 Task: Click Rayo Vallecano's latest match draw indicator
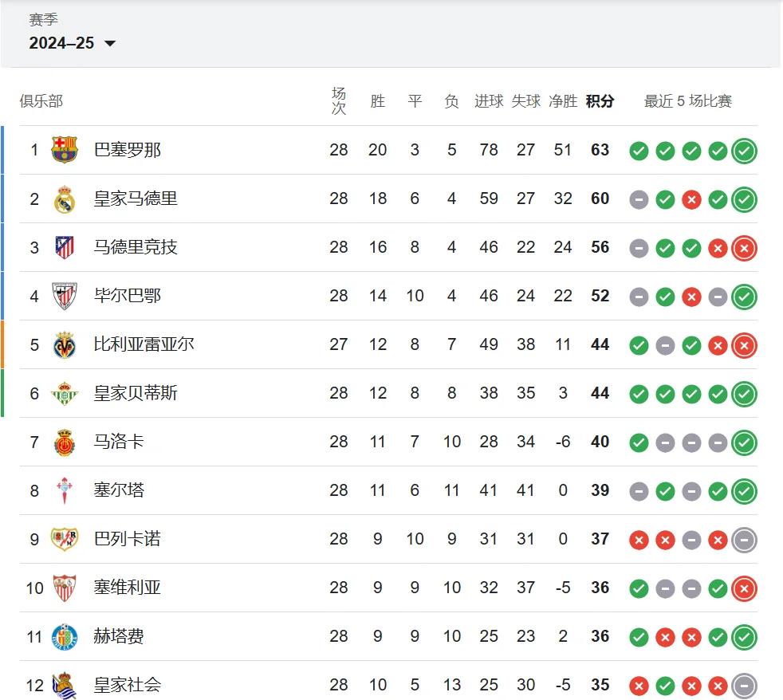(x=744, y=540)
